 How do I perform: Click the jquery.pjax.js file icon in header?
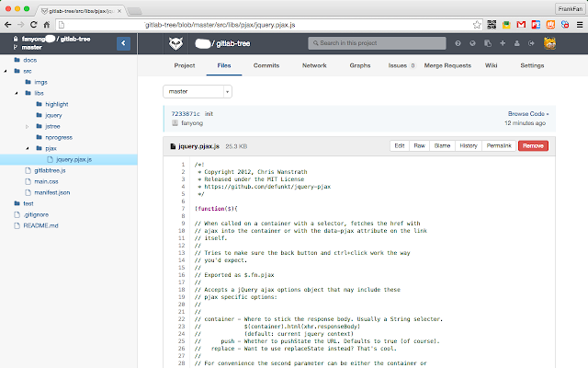pyautogui.click(x=173, y=146)
